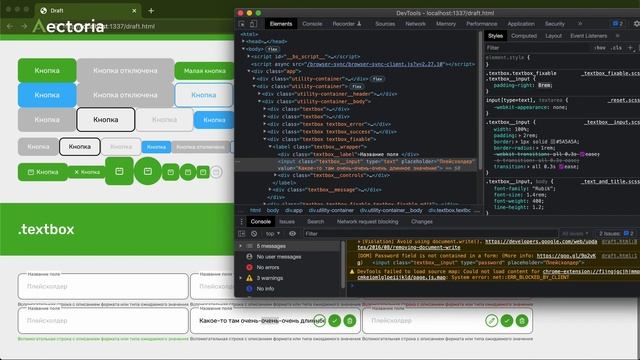Open the Recorder panel tab
The width and height of the screenshot is (640, 360).
pos(347,24)
